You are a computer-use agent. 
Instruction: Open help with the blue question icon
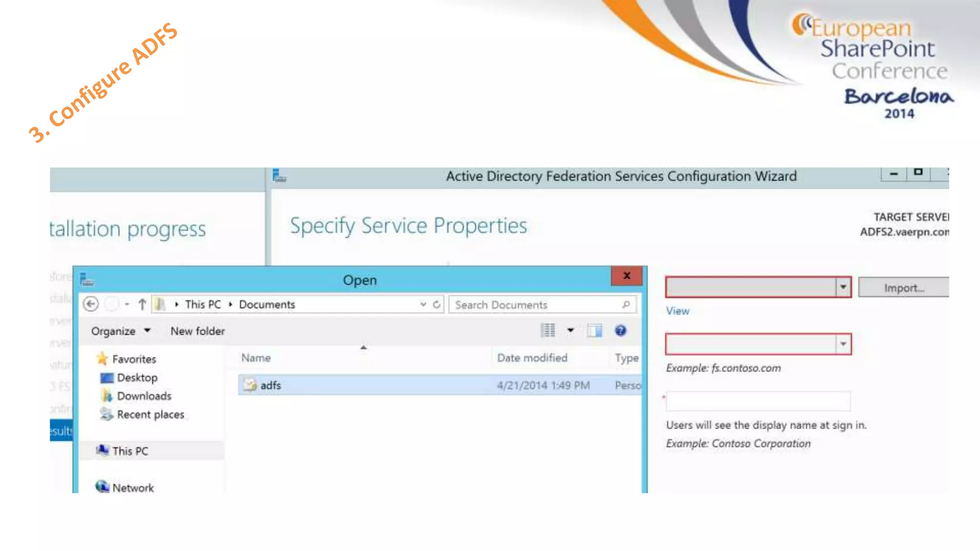pos(621,331)
